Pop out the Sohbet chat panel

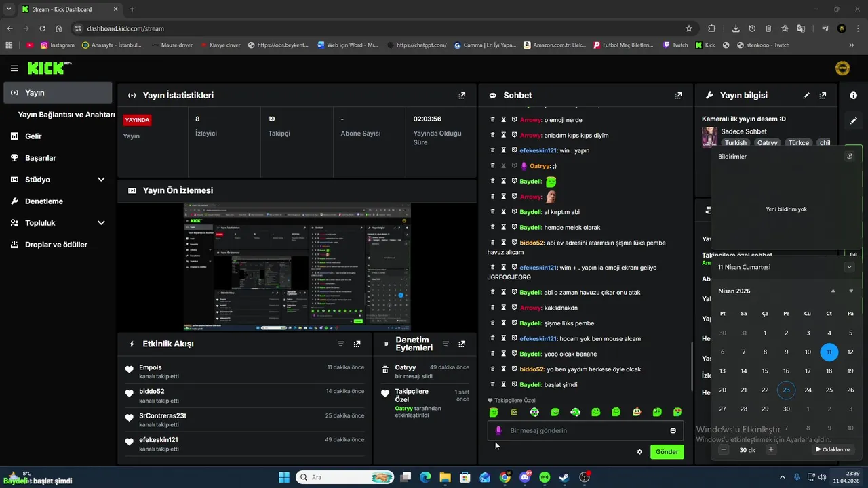[678, 96]
